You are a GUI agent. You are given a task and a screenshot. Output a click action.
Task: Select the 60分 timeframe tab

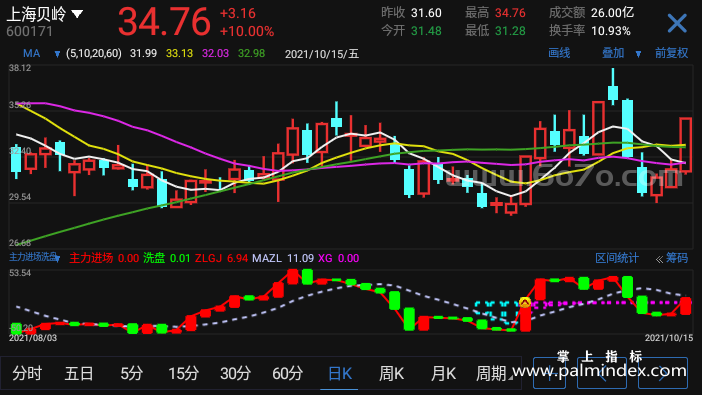[287, 373]
